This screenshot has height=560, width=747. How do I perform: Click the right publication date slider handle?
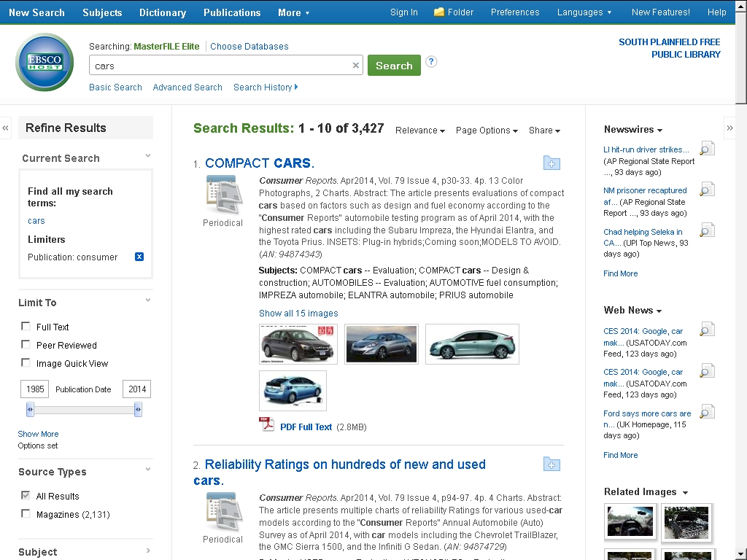pos(138,410)
